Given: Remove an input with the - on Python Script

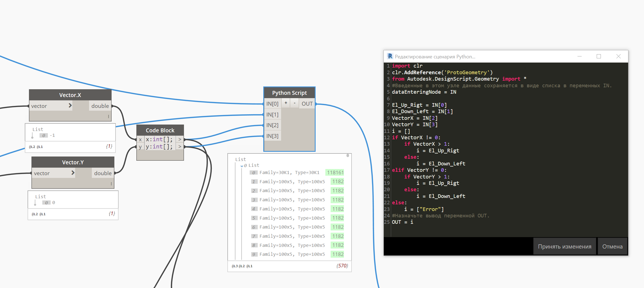Looking at the screenshot, I should coord(294,103).
